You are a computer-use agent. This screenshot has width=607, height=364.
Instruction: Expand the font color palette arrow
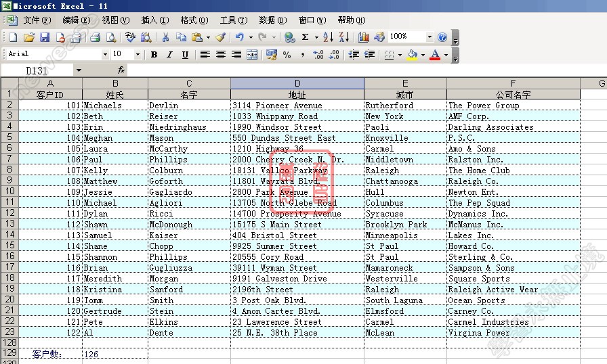[446, 55]
